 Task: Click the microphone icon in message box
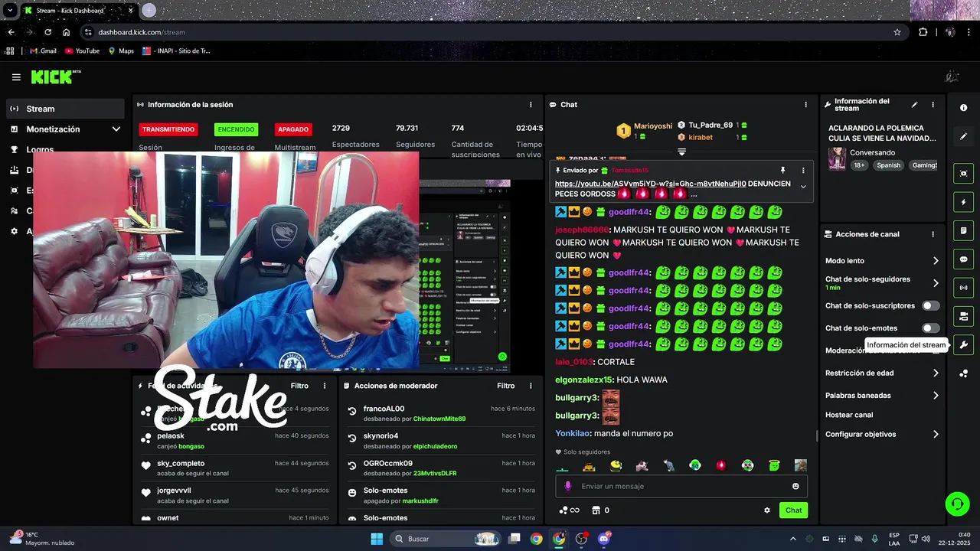coord(567,486)
